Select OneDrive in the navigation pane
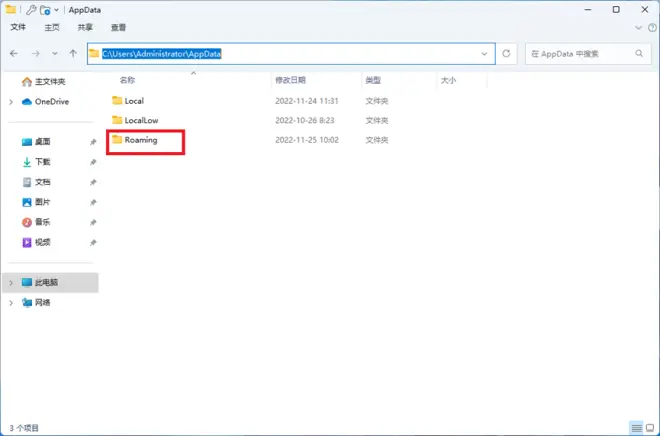Screen dimensions: 660x436 pos(45,101)
